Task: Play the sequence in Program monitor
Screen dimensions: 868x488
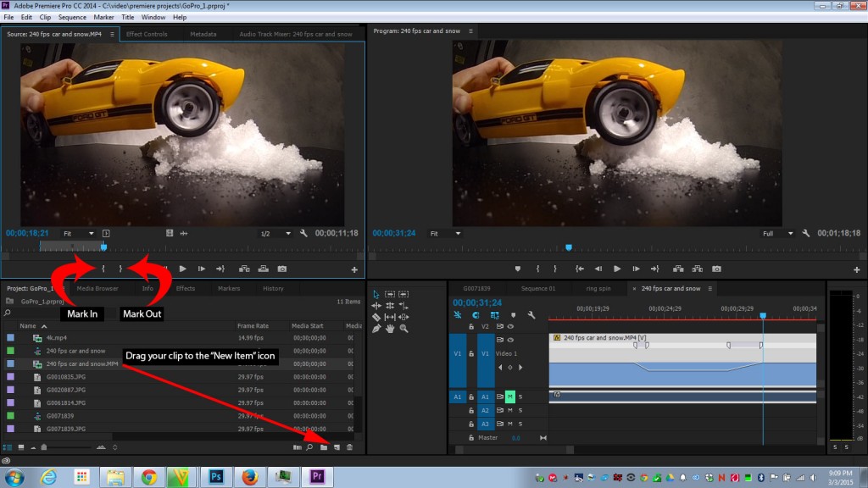Action: 616,269
